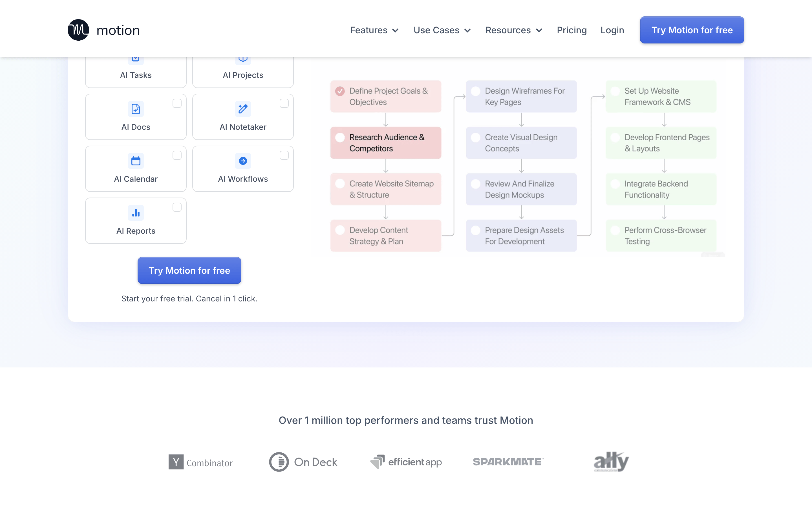Select the AI Tasks card
812x508 pixels.
136,72
